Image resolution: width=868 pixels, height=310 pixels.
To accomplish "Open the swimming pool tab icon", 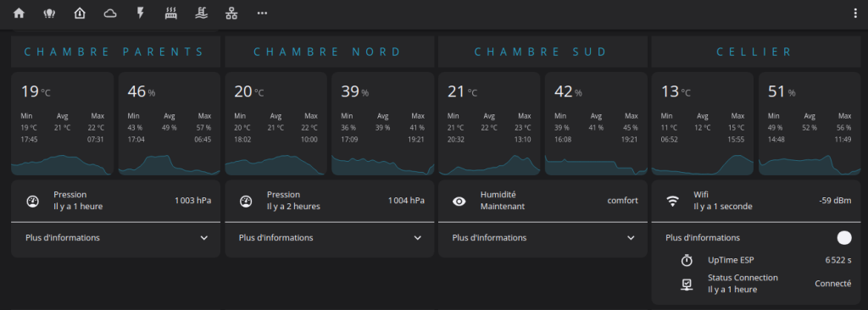I will point(202,14).
